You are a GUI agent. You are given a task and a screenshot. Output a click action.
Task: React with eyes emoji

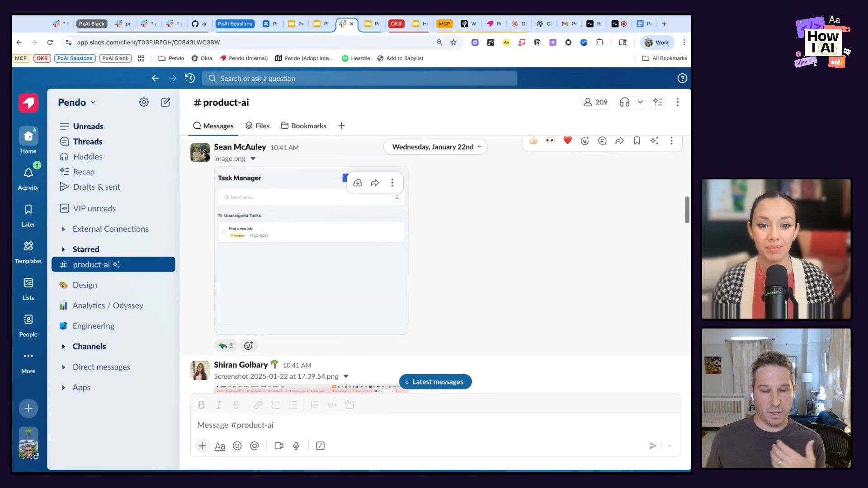(550, 141)
